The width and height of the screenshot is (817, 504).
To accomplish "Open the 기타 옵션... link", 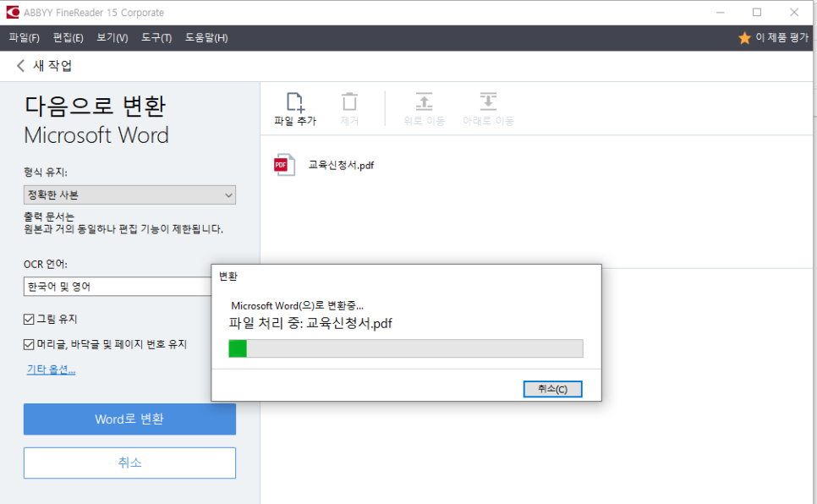I will pos(51,370).
